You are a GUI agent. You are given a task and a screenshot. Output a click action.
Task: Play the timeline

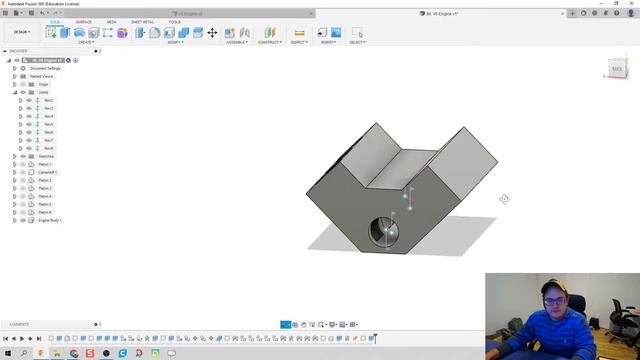pos(22,339)
